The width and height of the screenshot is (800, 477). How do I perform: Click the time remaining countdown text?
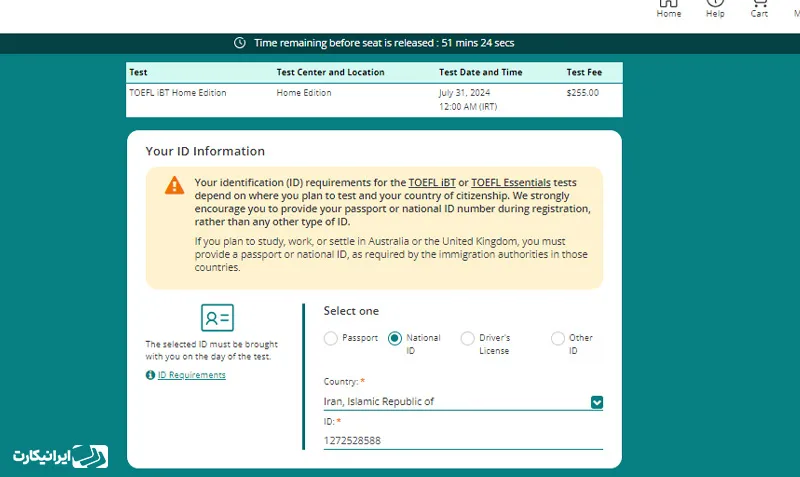[x=384, y=43]
